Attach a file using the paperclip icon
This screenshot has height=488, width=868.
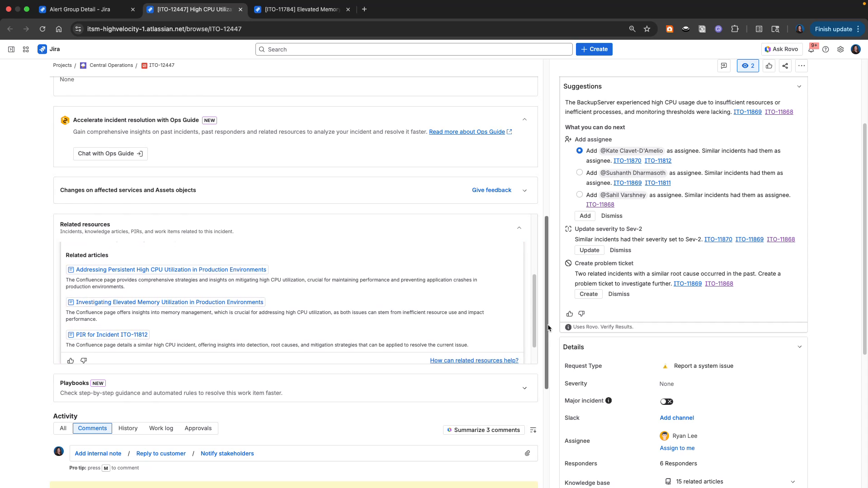coord(527,453)
